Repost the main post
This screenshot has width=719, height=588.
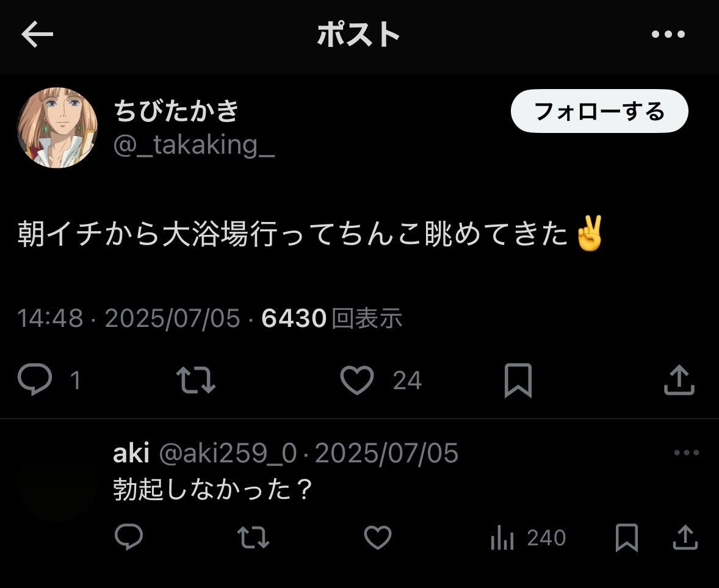196,380
